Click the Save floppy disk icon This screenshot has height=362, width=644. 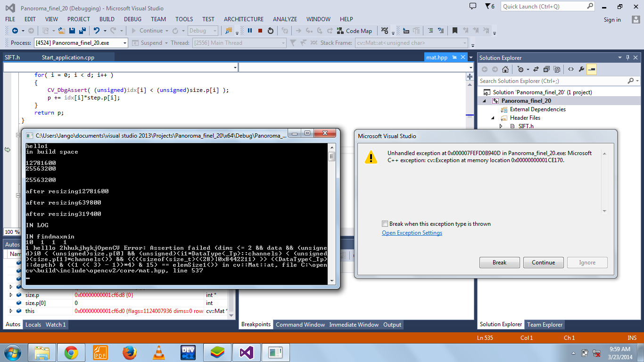pos(72,31)
